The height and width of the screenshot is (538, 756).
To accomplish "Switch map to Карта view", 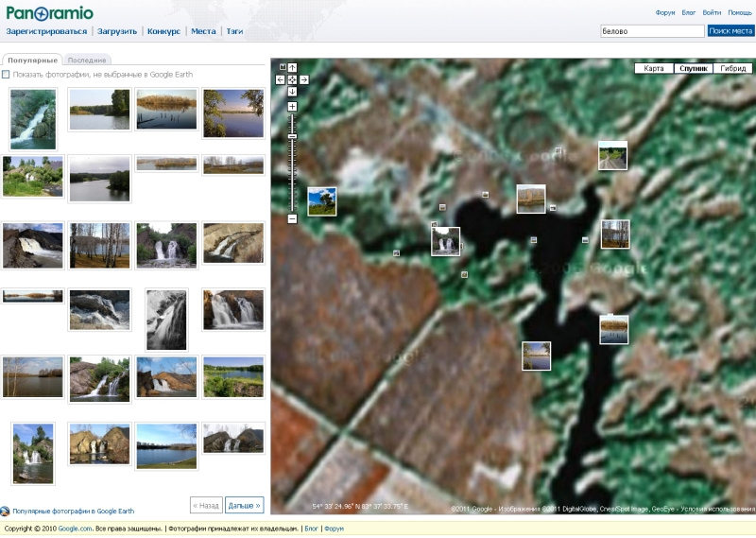I will [654, 69].
